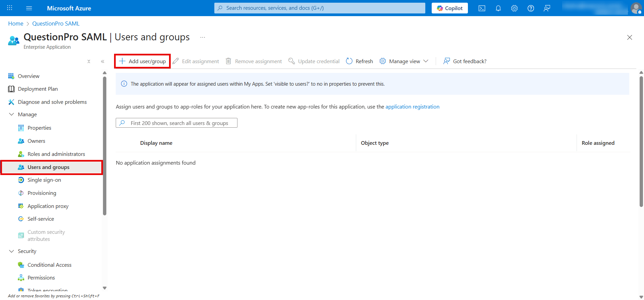Click Update credential key icon
644x300 pixels.
(x=292, y=61)
